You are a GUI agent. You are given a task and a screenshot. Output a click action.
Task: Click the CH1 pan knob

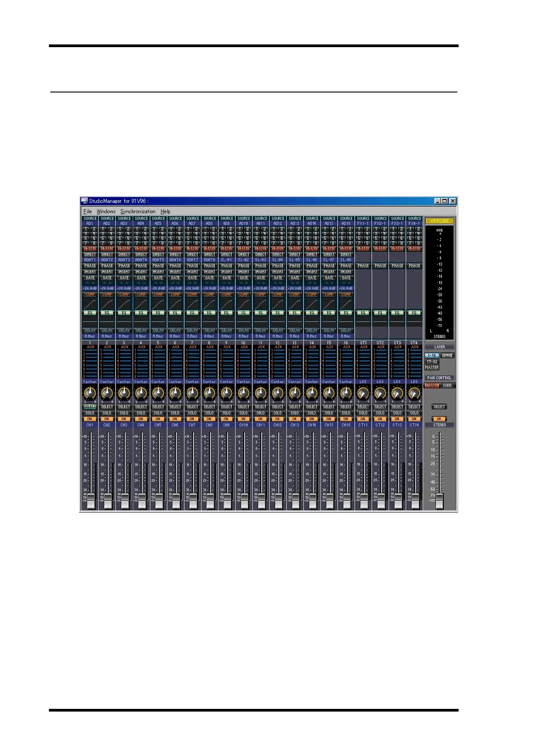tap(90, 393)
